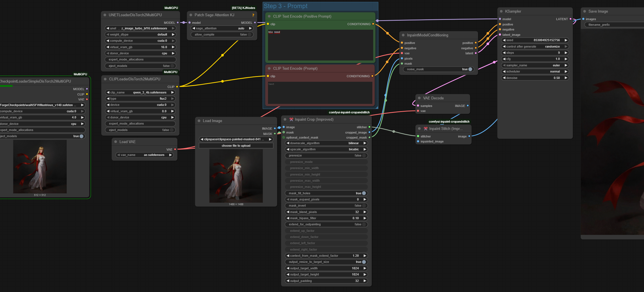Image resolution: width=644 pixels, height=292 pixels.
Task: Click the checkpoint loader 512 × 512 preview image
Action: pyautogui.click(x=40, y=167)
